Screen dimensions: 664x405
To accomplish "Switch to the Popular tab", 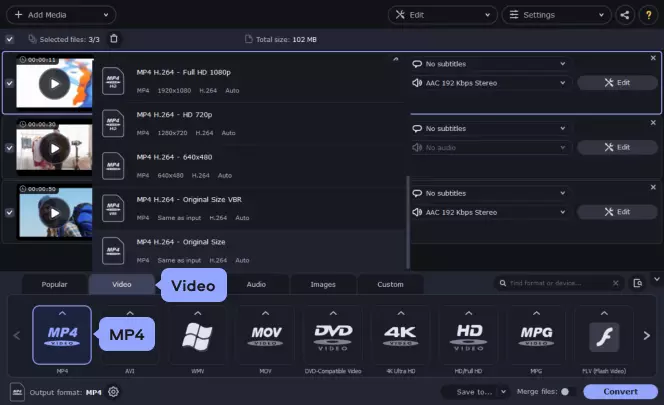I will coord(54,284).
